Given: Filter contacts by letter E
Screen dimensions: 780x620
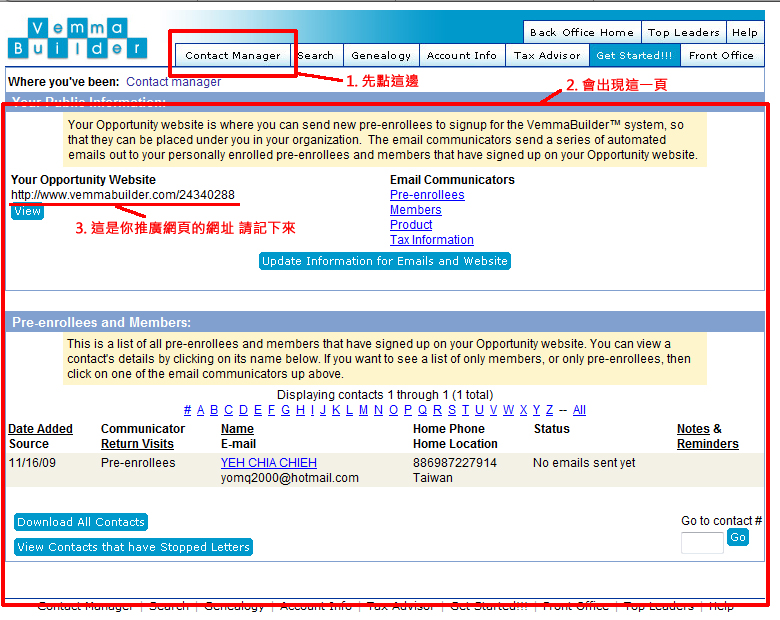Looking at the screenshot, I should click(x=258, y=410).
